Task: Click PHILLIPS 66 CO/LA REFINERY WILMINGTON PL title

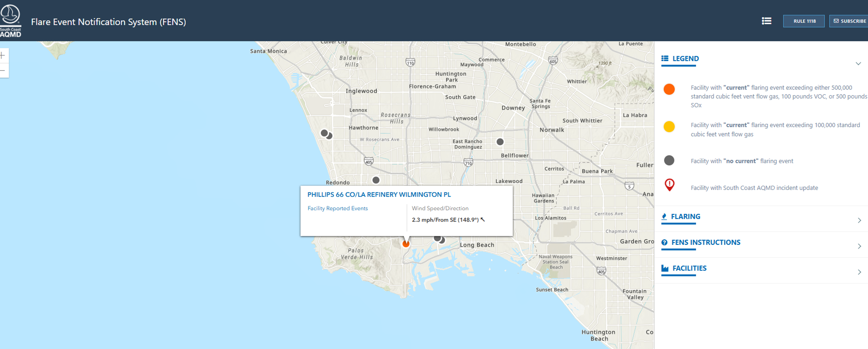Action: [379, 195]
